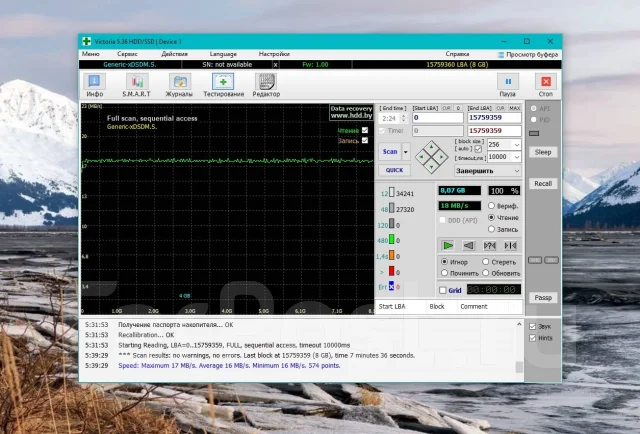Click the left small gray button above Passp
The height and width of the screenshot is (434, 640).
pyautogui.click(x=535, y=260)
